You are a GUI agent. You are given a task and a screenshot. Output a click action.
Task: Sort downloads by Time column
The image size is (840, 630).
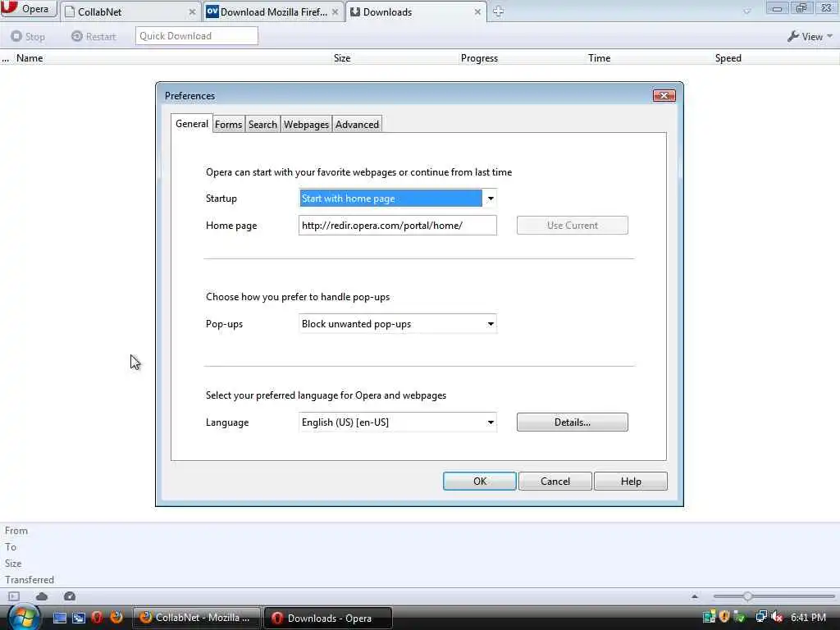tap(599, 58)
